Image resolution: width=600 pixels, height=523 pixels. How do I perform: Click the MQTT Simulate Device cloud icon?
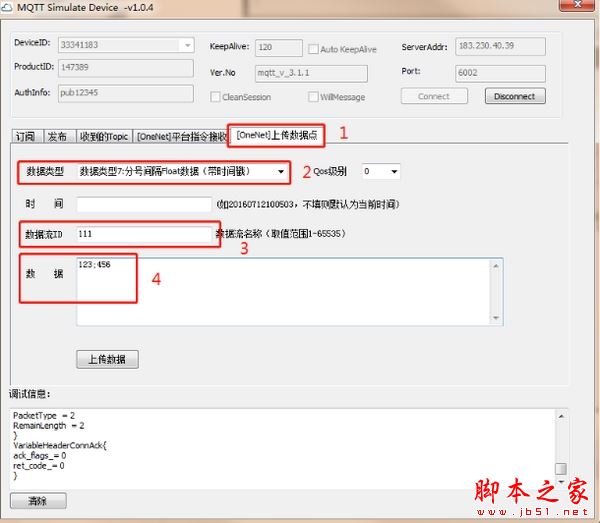click(x=7, y=7)
